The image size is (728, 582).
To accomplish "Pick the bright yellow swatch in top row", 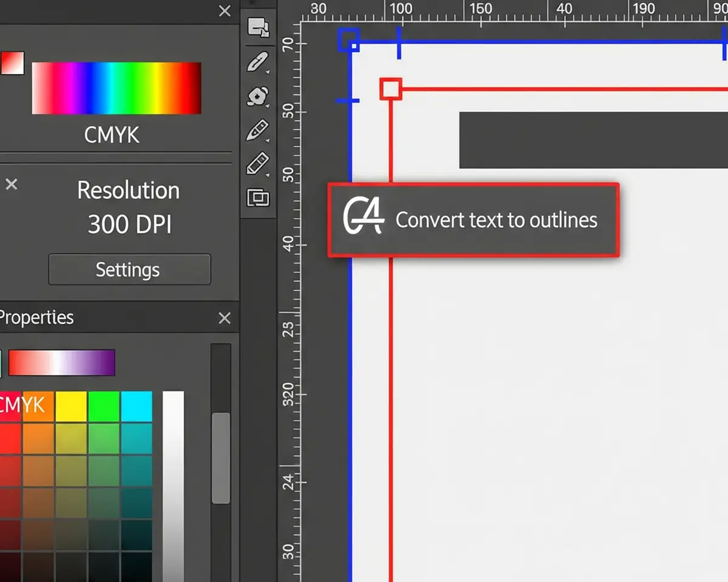I will click(71, 406).
